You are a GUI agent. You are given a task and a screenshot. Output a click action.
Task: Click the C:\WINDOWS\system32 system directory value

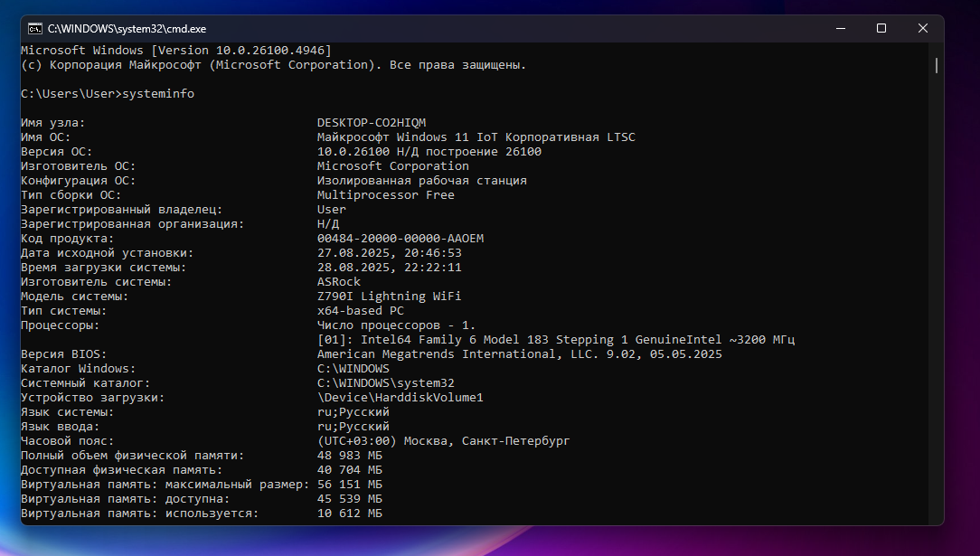point(386,383)
